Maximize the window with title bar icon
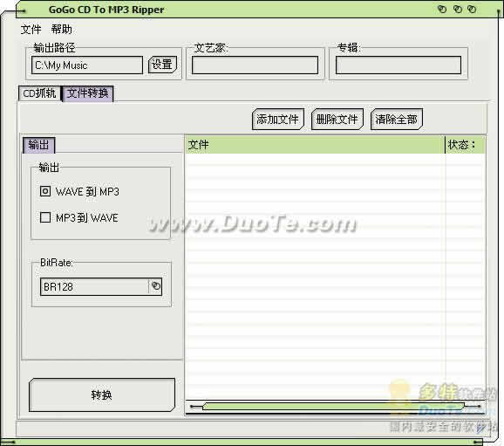504x446 pixels. click(458, 9)
